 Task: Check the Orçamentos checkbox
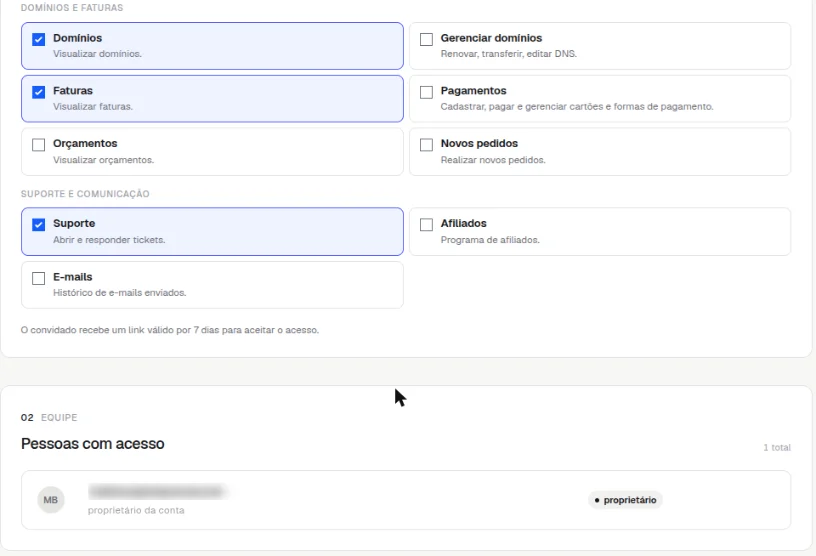click(x=39, y=145)
